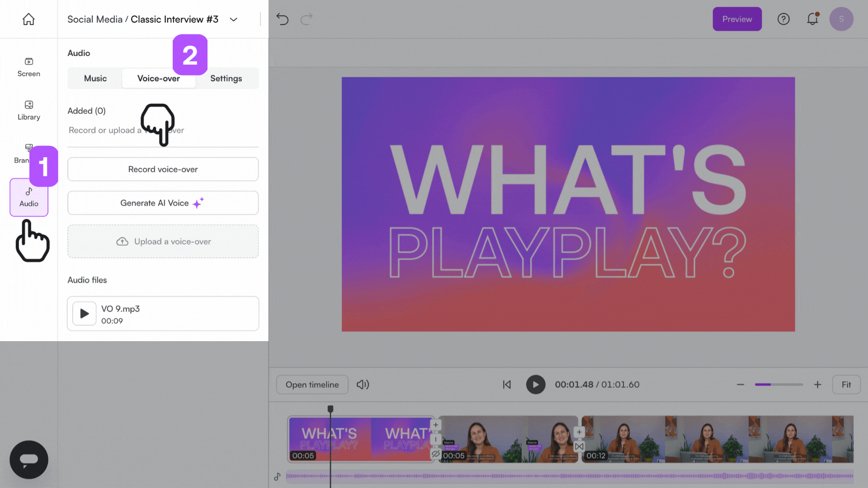The width and height of the screenshot is (868, 488).
Task: Open the help question mark icon
Action: click(x=783, y=19)
